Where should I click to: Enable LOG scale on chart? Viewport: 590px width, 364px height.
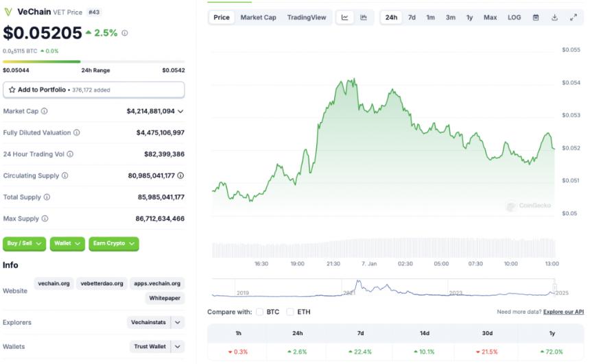[x=514, y=17]
